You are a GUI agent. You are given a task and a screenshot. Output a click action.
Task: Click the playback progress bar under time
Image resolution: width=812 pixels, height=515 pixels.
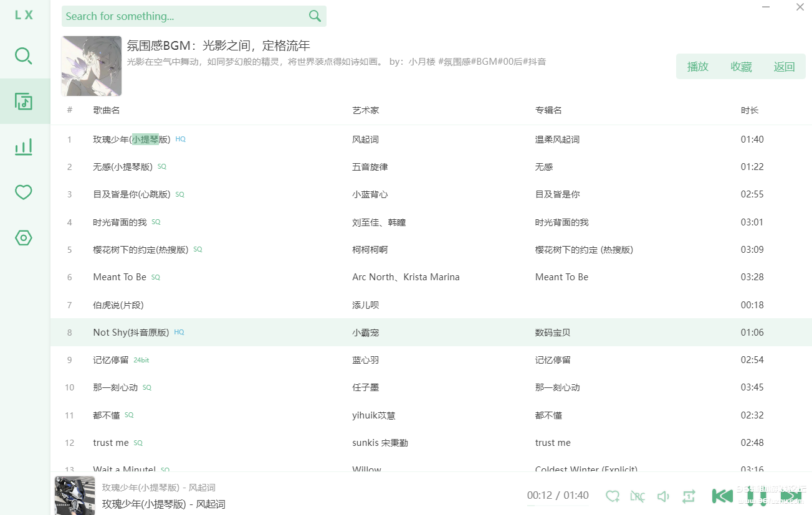pyautogui.click(x=558, y=506)
